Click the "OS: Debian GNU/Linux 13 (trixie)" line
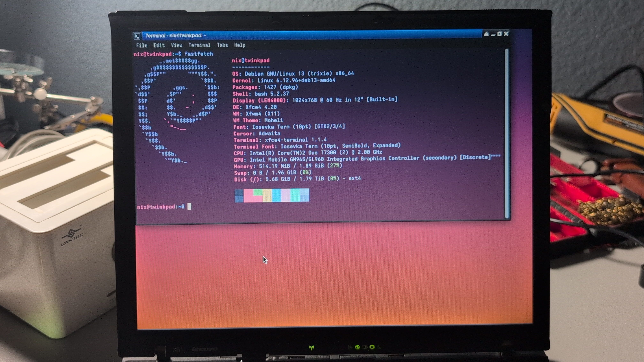 (x=293, y=74)
